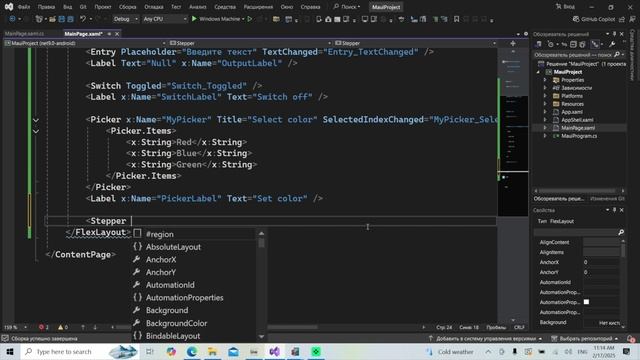Viewport: 640px width, 360px height.
Task: Select AppShell.xaml in Solution Explorer
Action: pyautogui.click(x=577, y=120)
